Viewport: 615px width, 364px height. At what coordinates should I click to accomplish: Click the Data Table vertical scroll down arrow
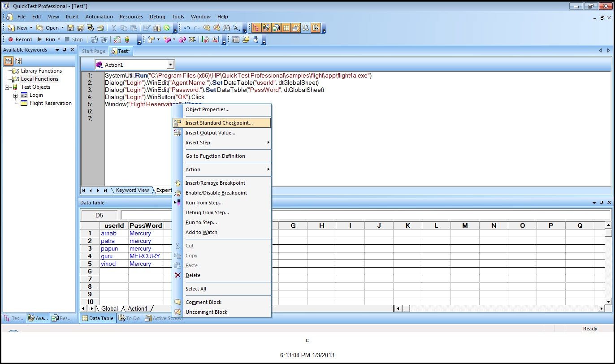(x=608, y=301)
